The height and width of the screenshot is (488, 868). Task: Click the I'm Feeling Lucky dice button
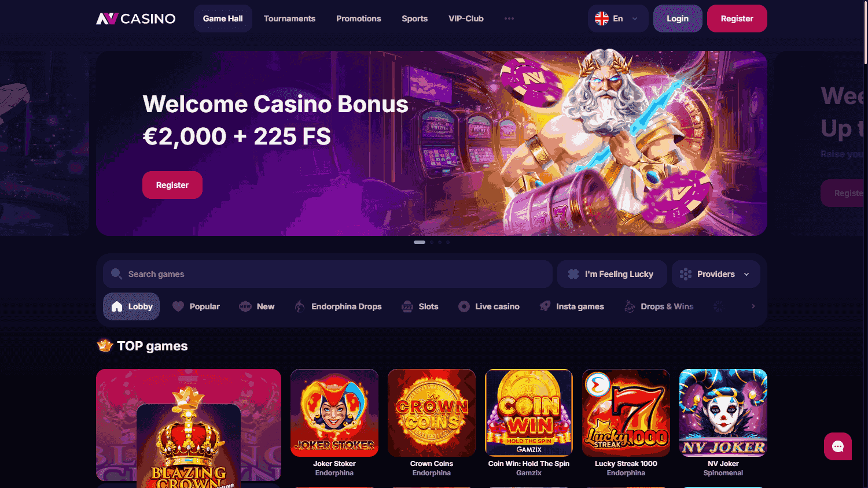(612, 274)
